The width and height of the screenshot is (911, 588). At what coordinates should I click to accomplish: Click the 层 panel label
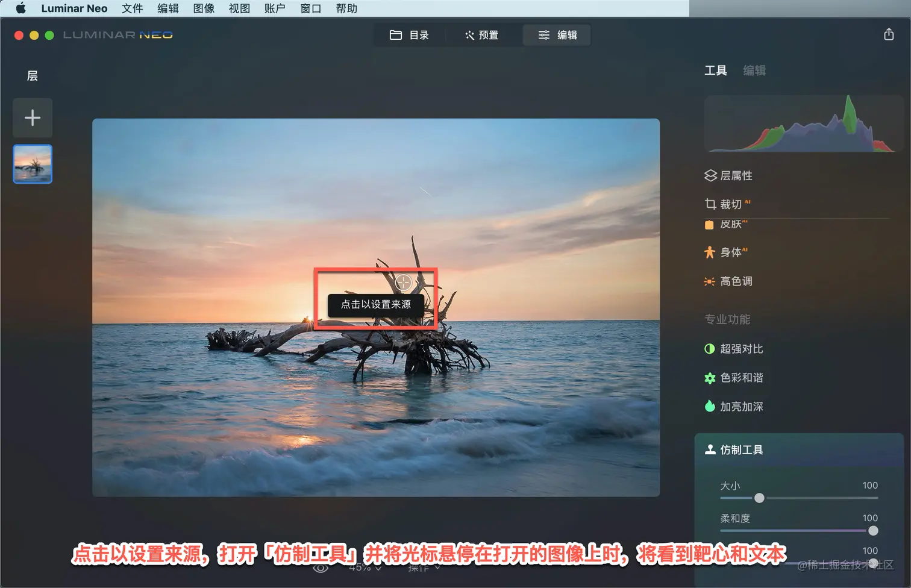[x=33, y=76]
